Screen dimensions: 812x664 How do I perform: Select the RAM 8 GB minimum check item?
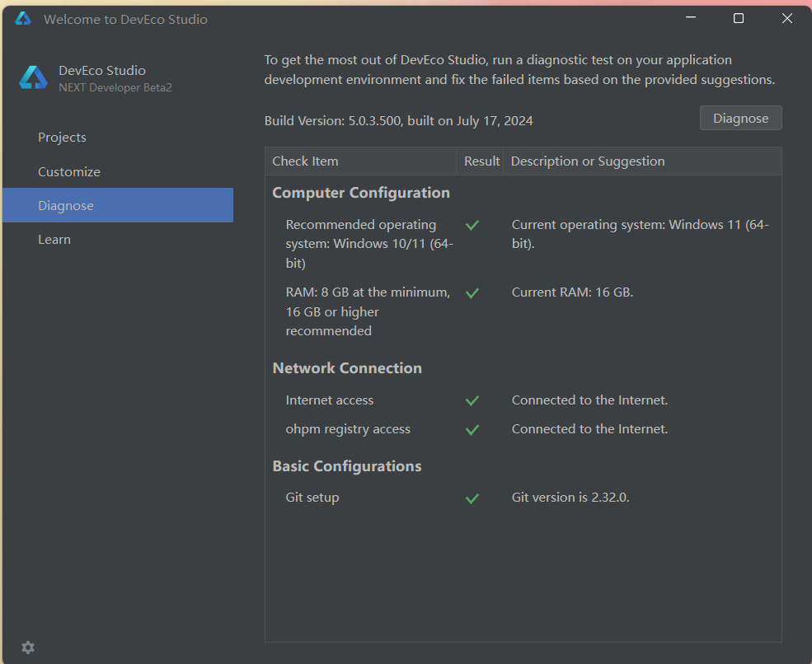tap(368, 311)
